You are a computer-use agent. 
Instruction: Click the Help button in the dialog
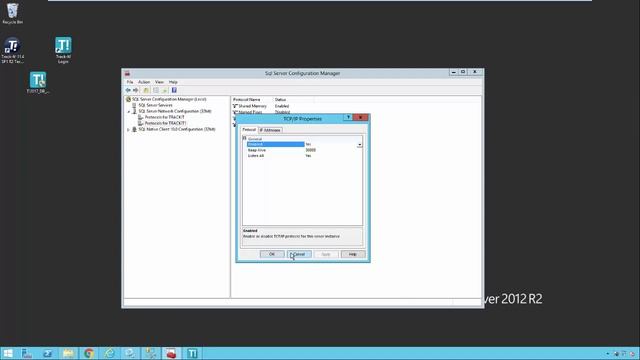click(353, 254)
